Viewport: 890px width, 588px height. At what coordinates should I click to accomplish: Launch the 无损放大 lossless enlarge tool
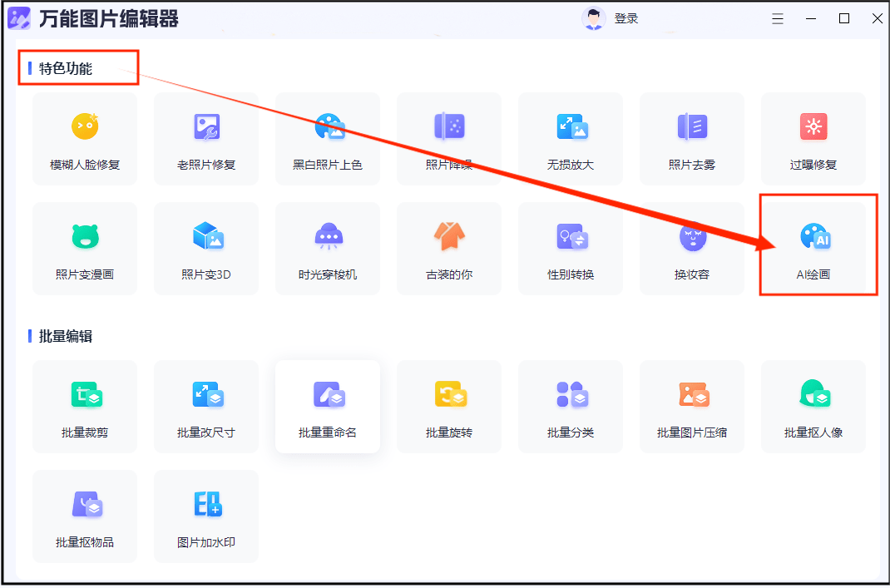click(571, 138)
